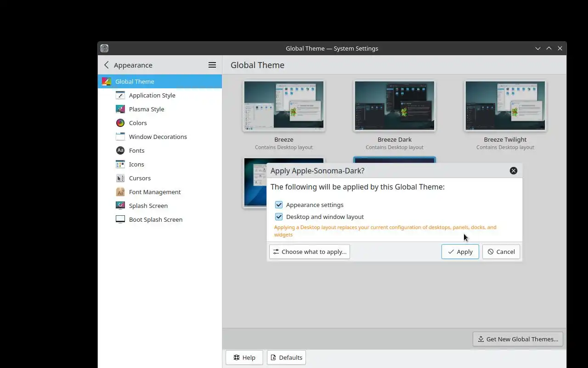
Task: Restore settings with Defaults button
Action: pyautogui.click(x=286, y=357)
